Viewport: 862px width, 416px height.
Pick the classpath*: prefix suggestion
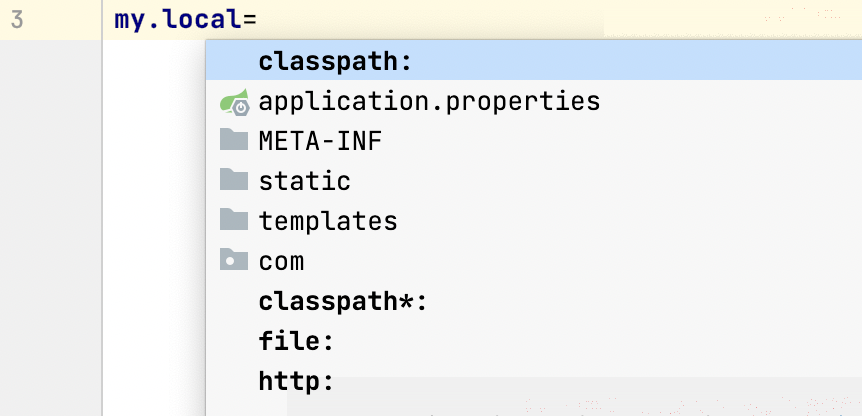(534, 301)
